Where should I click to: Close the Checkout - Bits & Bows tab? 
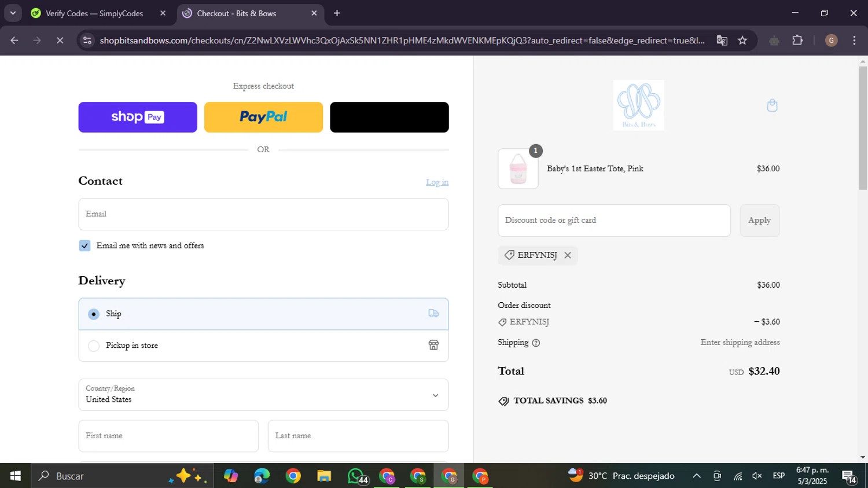[x=314, y=13]
